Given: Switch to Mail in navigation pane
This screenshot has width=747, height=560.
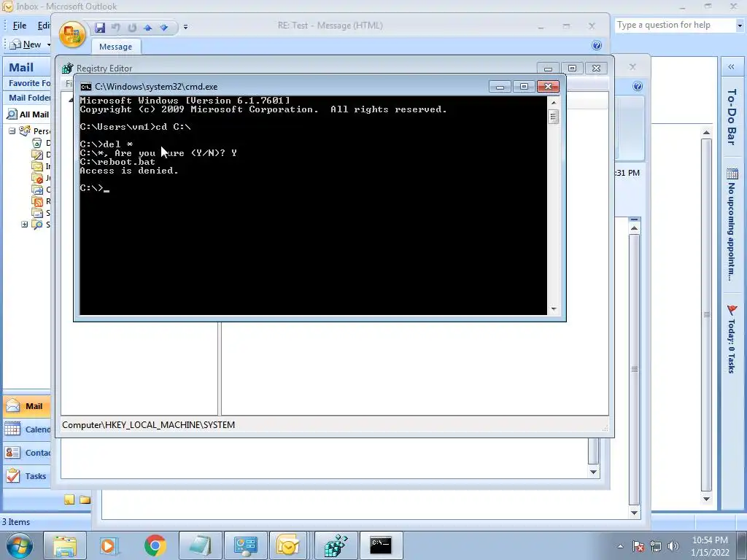Looking at the screenshot, I should click(27, 406).
